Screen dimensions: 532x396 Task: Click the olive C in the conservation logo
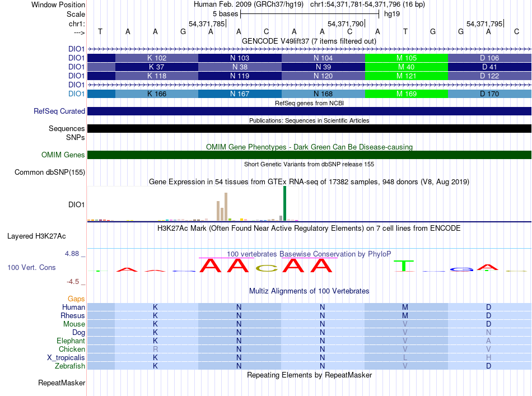pos(267,268)
